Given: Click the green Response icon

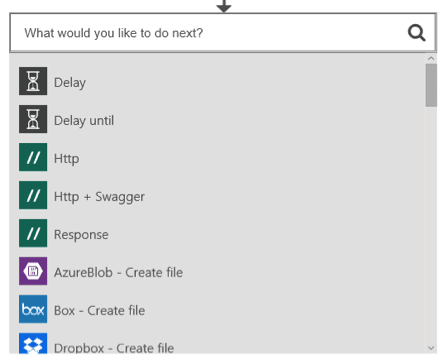Looking at the screenshot, I should [x=33, y=233].
